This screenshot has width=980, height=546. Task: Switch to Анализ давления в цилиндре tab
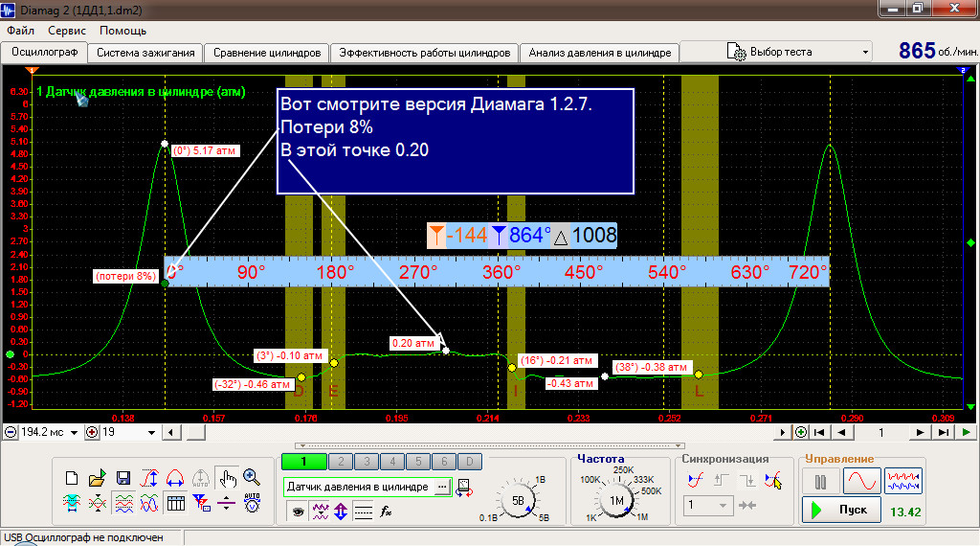pyautogui.click(x=599, y=53)
